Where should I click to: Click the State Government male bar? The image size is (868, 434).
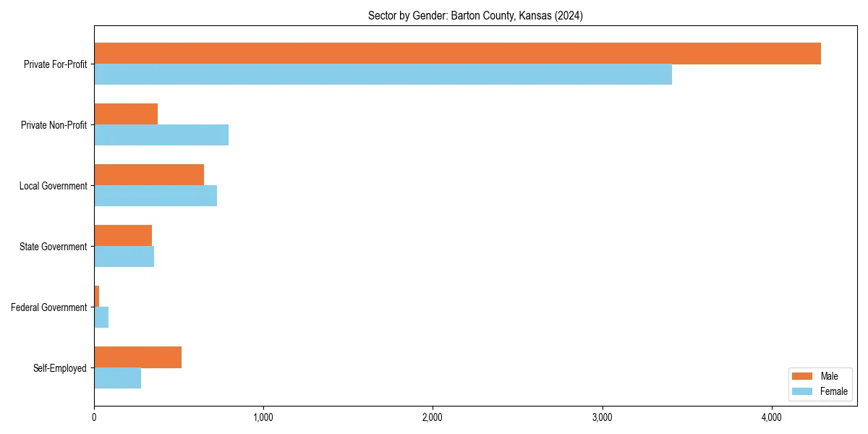pos(123,234)
